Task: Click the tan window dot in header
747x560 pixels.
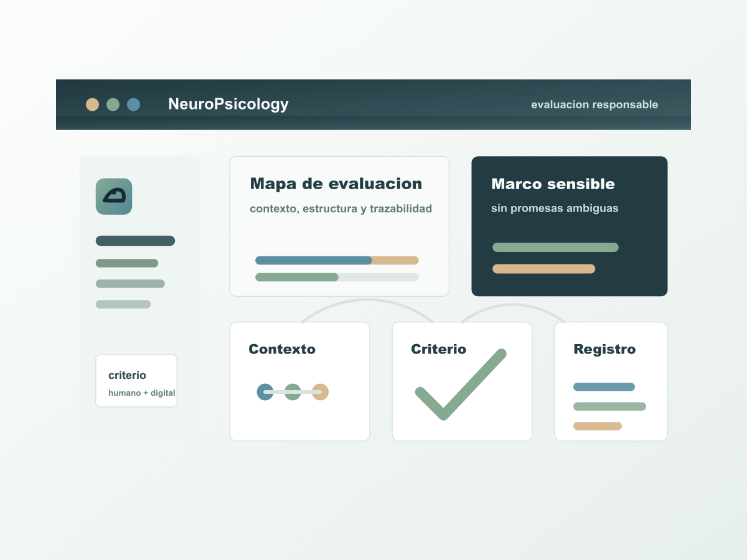Action: (92, 105)
